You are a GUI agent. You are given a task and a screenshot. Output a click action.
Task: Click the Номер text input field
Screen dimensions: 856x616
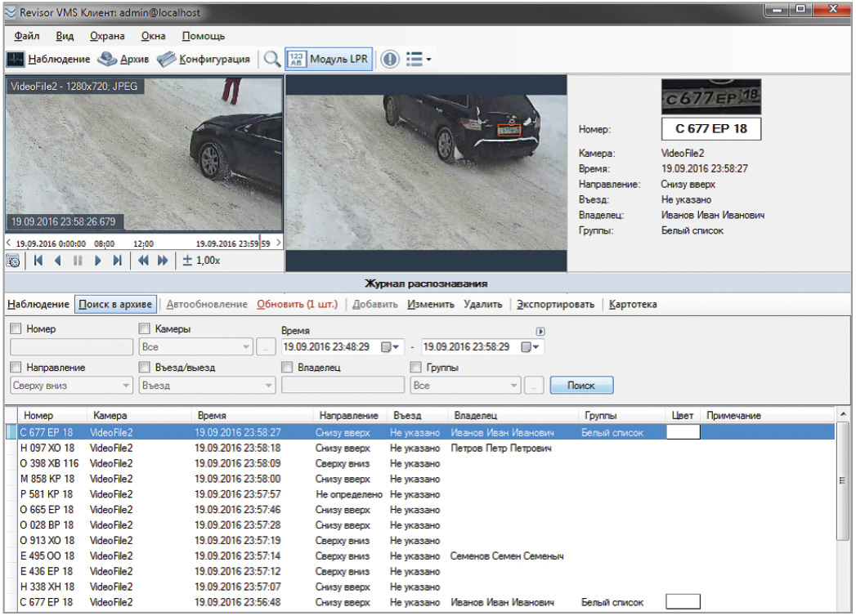click(x=71, y=347)
